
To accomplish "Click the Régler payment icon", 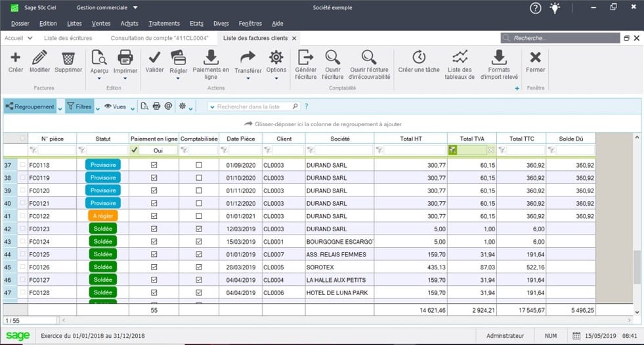I will [179, 58].
